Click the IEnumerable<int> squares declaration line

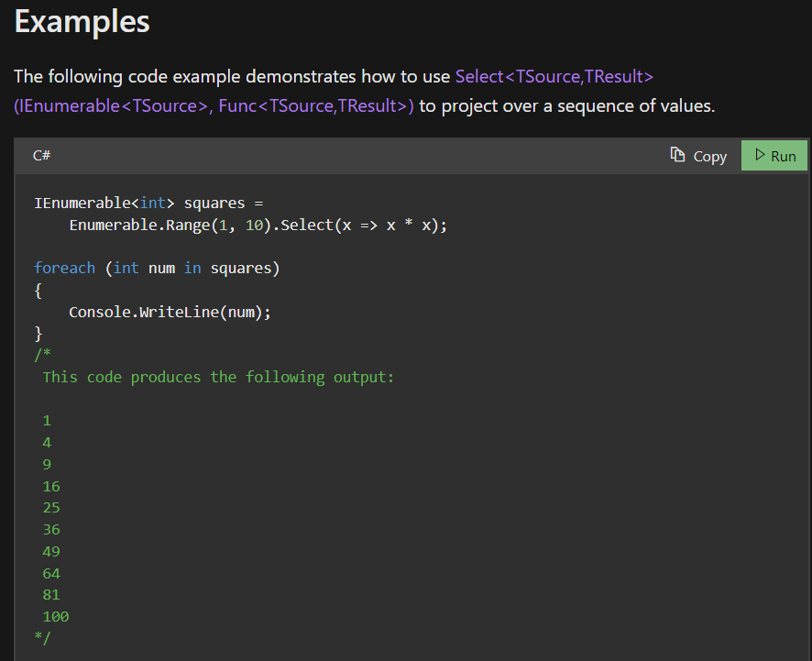pyautogui.click(x=148, y=203)
